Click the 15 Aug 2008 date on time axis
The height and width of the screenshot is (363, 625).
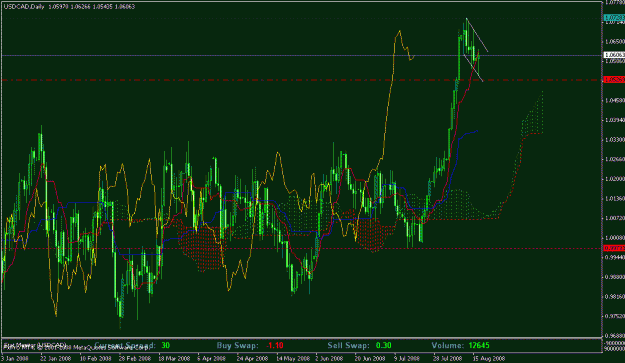pos(489,358)
